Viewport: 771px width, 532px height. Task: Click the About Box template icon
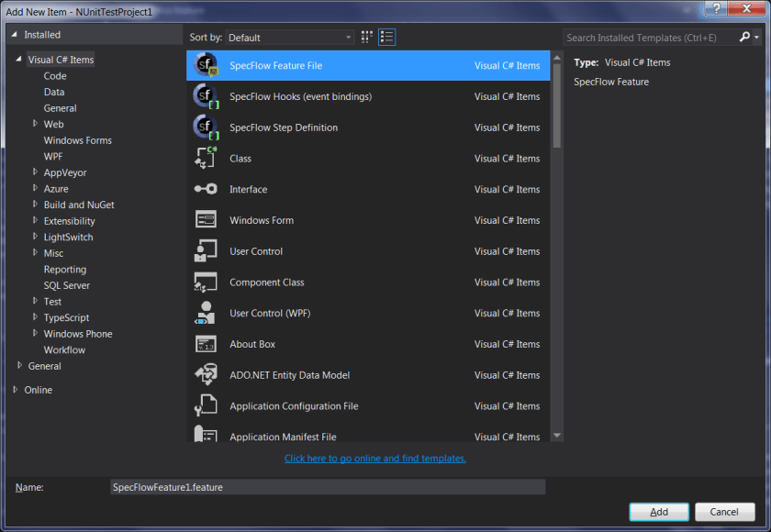click(207, 343)
